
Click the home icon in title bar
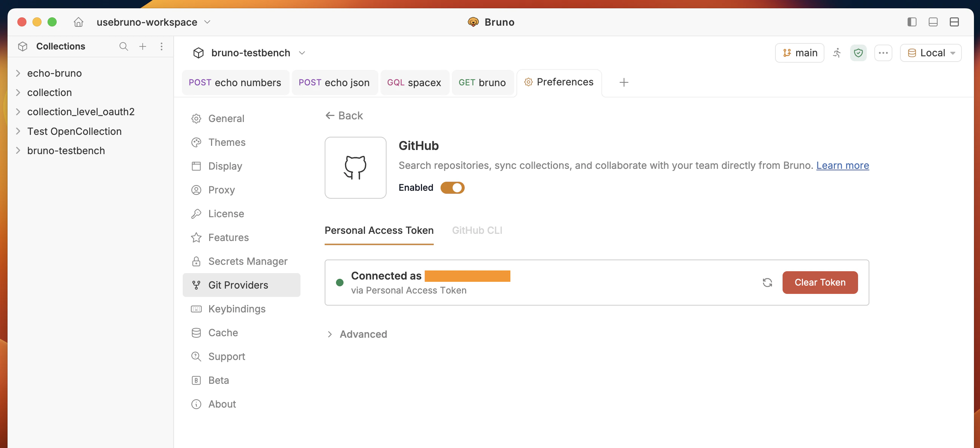(79, 22)
